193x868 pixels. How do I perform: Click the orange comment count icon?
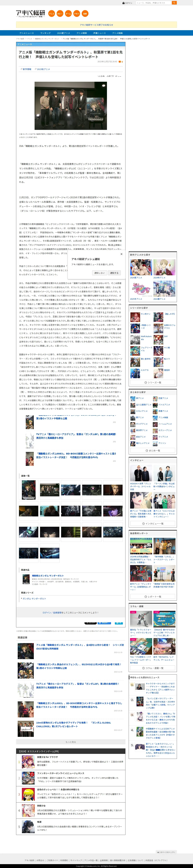[120, 62]
